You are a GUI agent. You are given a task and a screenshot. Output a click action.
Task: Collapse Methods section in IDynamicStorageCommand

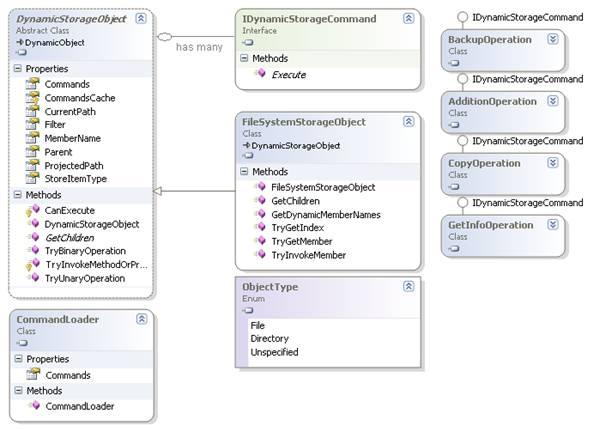(244, 58)
